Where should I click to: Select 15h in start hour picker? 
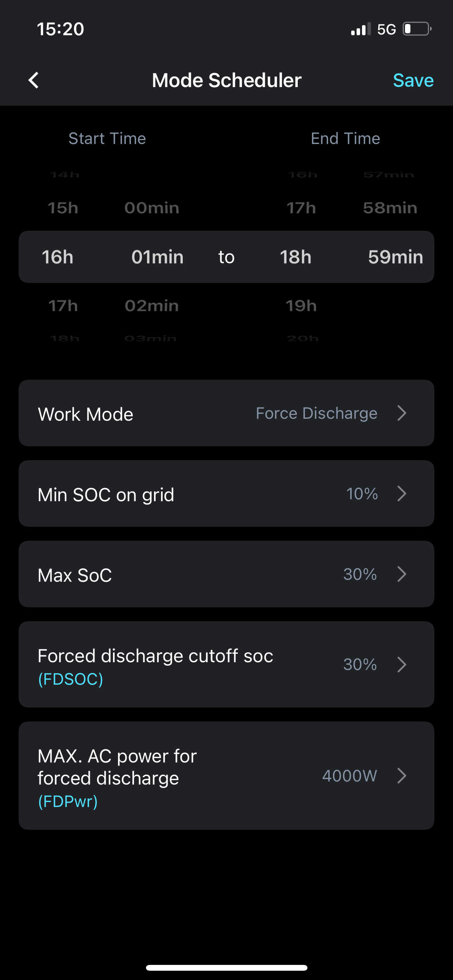pos(63,208)
